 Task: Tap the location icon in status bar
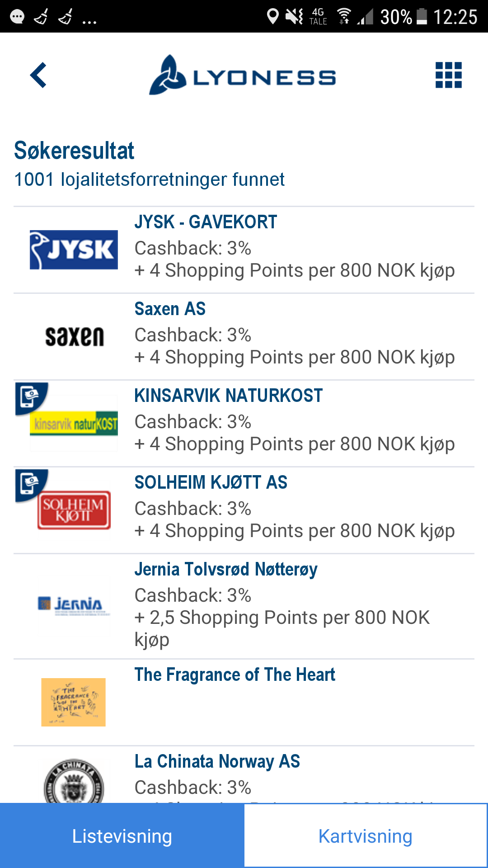click(272, 17)
